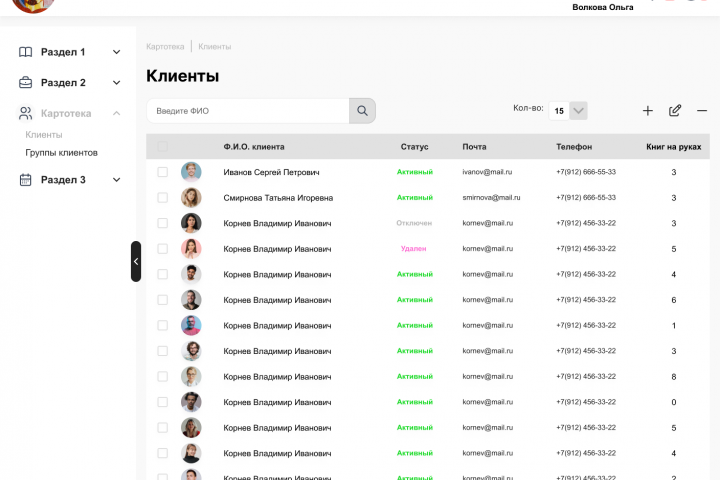Image resolution: width=720 pixels, height=480 pixels.
Task: Click the name Смирнова Татьяна Игоревна
Action: [x=278, y=198]
